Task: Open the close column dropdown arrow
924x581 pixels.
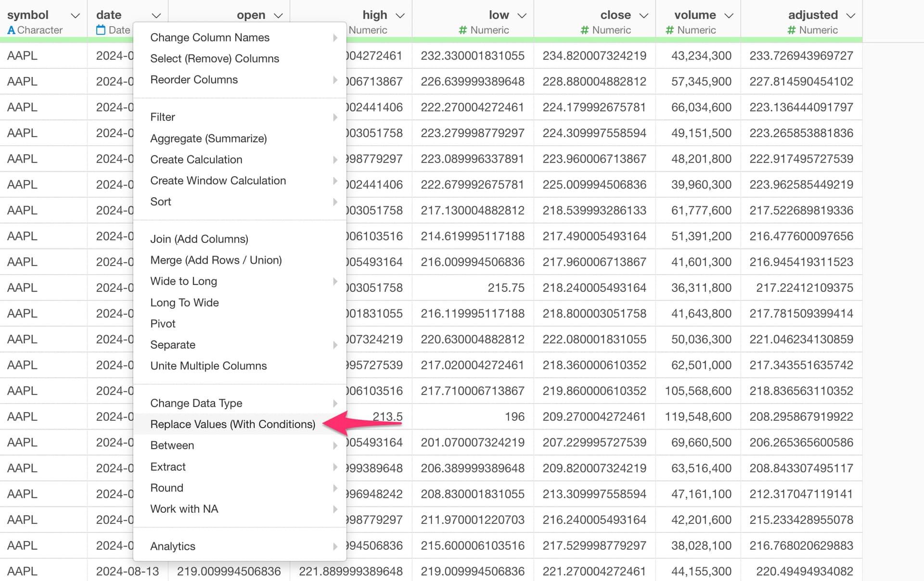Action: [643, 15]
